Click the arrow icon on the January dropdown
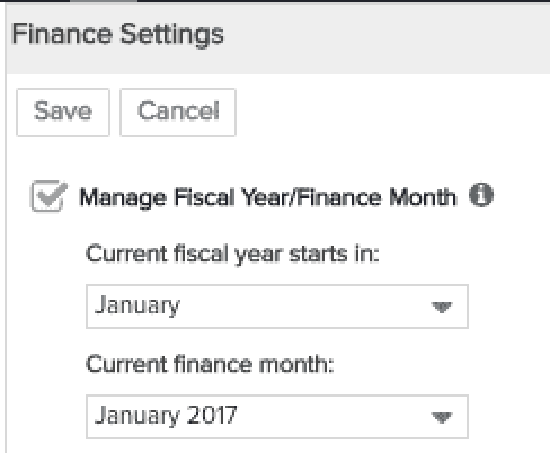Screen dimensions: 550x453 coord(442,307)
